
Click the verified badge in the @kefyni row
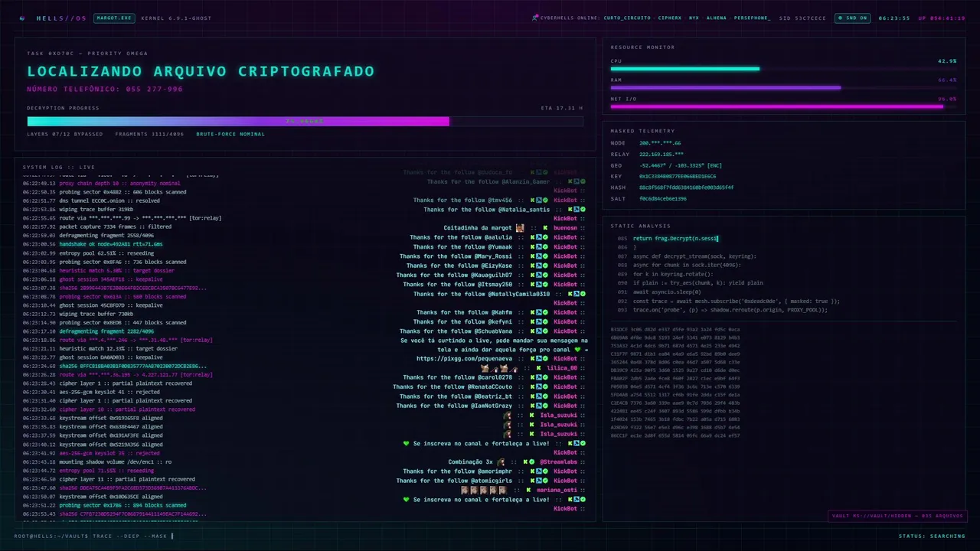click(545, 322)
